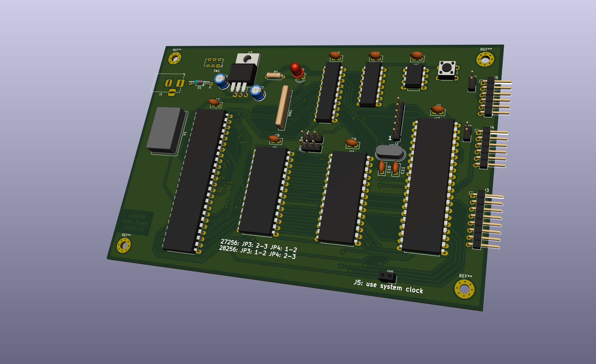Select the D1 diode near the power jack
596x364 pixels.
tap(199, 82)
